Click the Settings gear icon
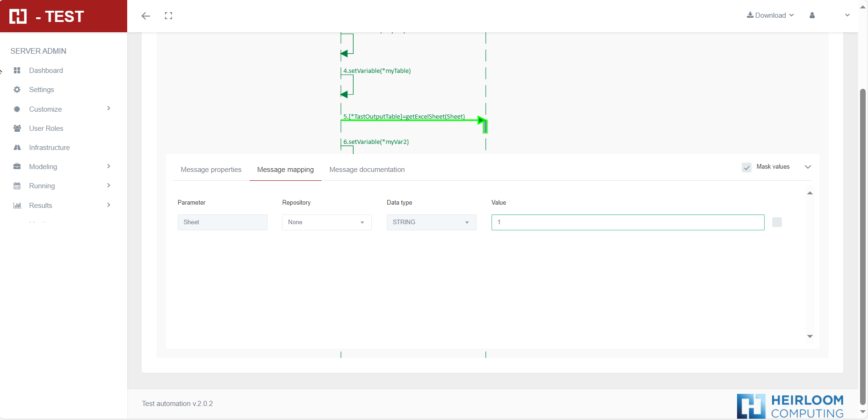The image size is (868, 420). click(x=17, y=90)
